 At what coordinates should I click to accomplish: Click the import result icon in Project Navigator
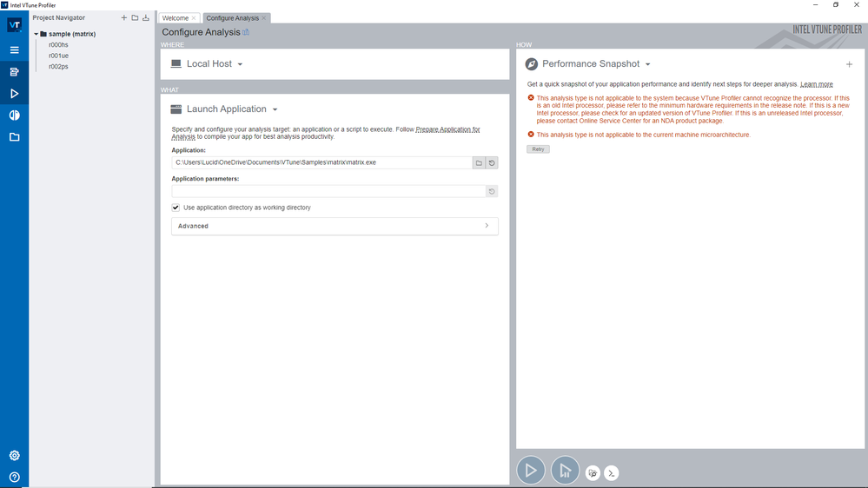[146, 17]
